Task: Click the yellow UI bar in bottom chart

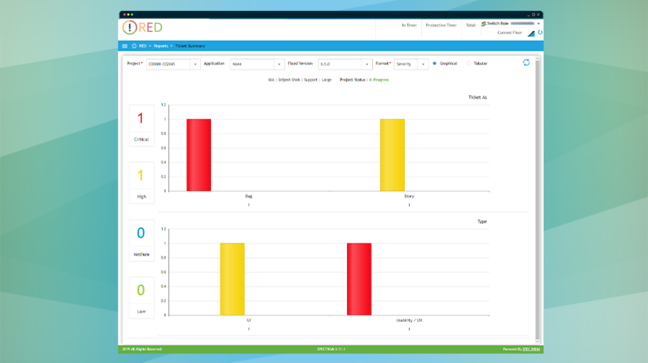Action: click(x=232, y=279)
